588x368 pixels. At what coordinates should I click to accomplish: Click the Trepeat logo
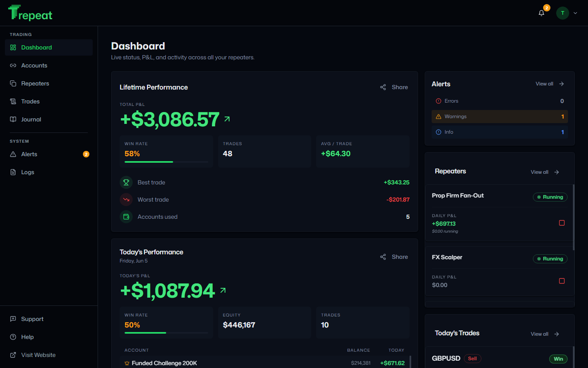click(30, 13)
